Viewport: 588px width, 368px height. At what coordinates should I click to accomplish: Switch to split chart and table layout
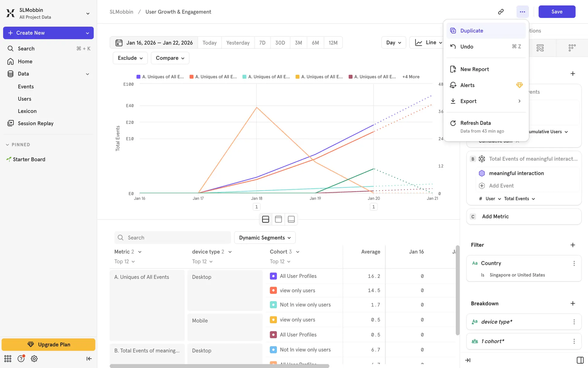pos(266,219)
